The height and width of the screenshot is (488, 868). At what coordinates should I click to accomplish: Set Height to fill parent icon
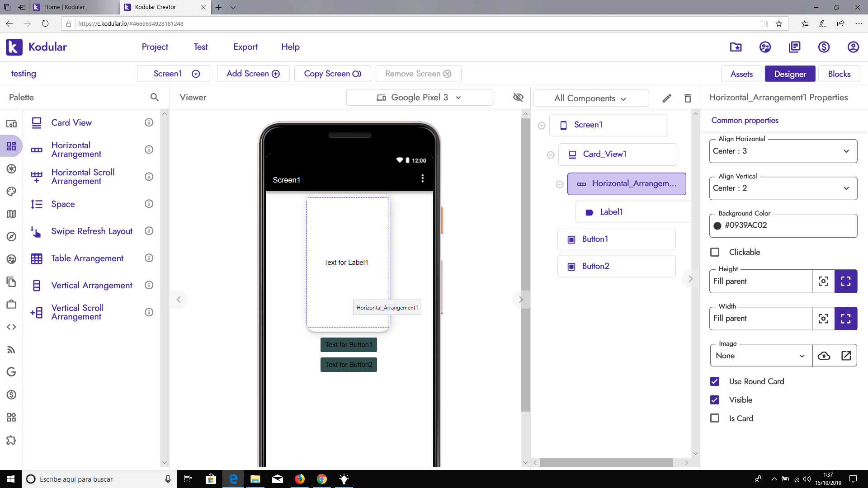(x=845, y=281)
